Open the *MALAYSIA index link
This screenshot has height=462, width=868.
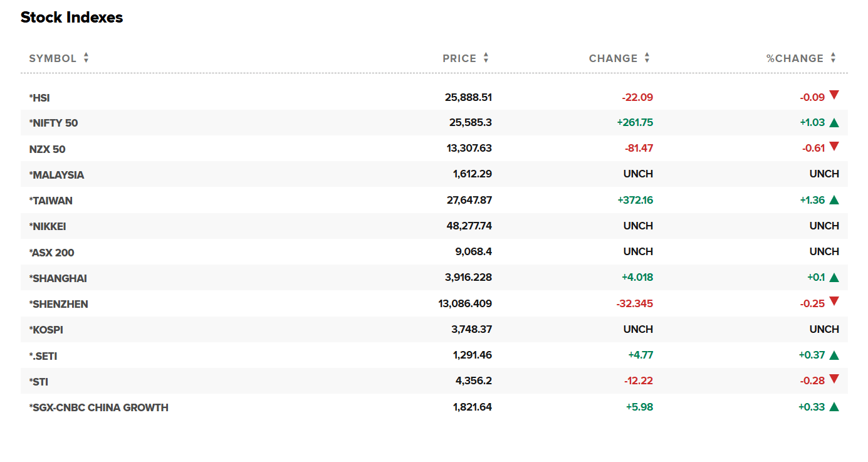click(x=56, y=175)
